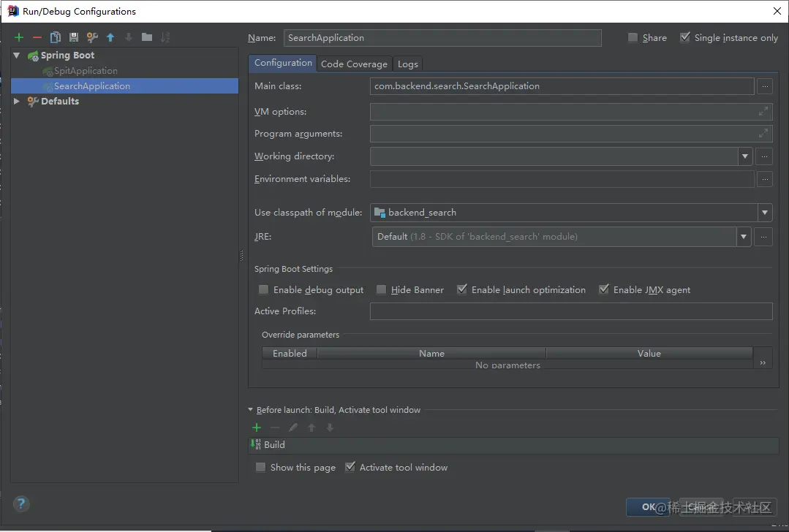This screenshot has width=789, height=532.
Task: Focus the Main class field
Action: [562, 86]
